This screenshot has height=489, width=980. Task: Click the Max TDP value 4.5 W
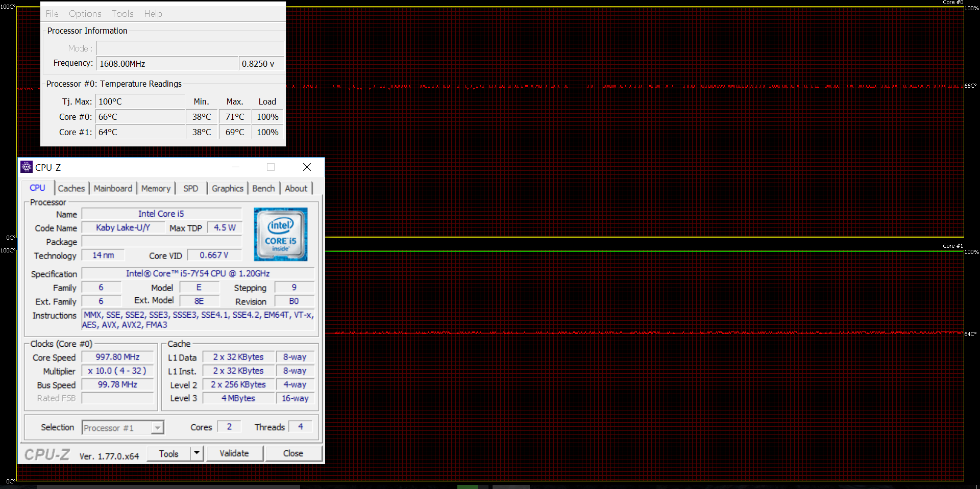(225, 227)
